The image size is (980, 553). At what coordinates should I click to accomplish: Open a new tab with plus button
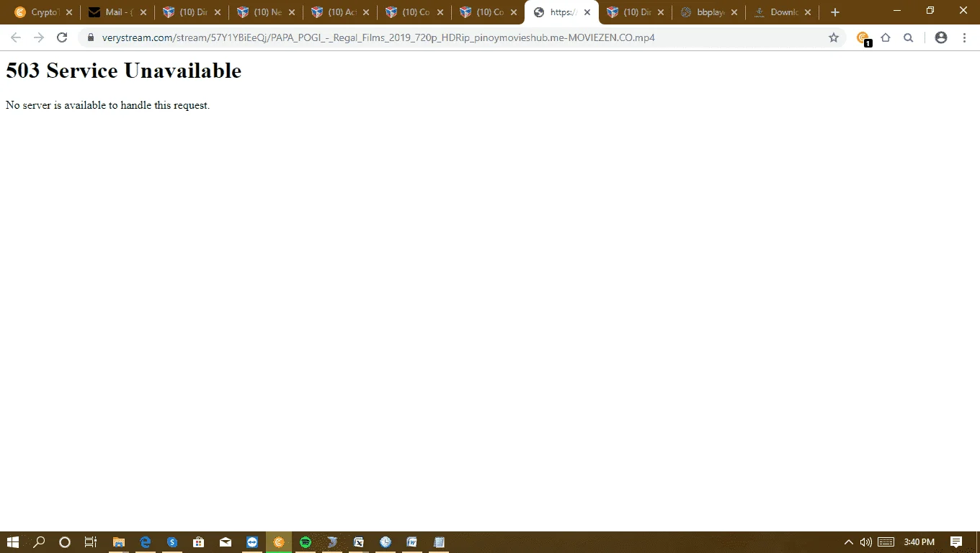click(x=835, y=12)
